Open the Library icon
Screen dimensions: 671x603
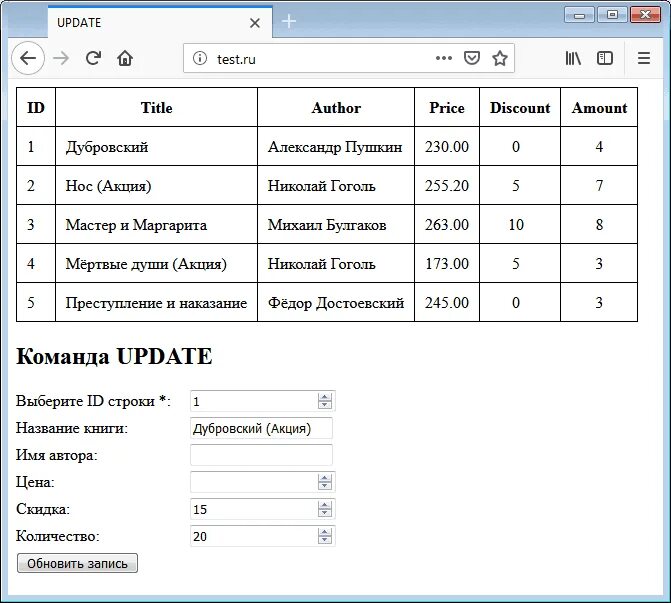click(573, 58)
